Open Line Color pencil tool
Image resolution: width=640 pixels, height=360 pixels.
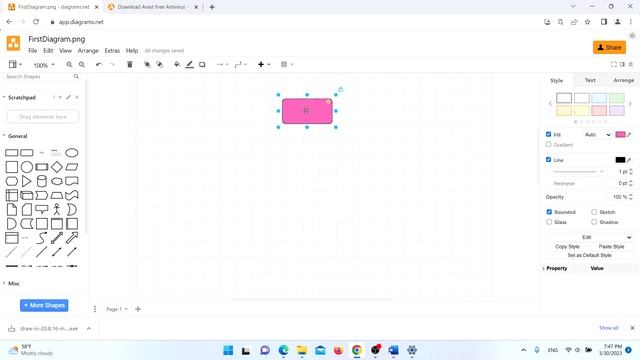(189, 64)
